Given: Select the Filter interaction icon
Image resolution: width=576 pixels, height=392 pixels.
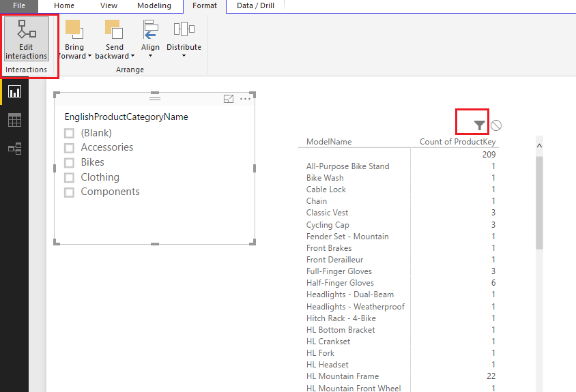Looking at the screenshot, I should click(x=479, y=125).
